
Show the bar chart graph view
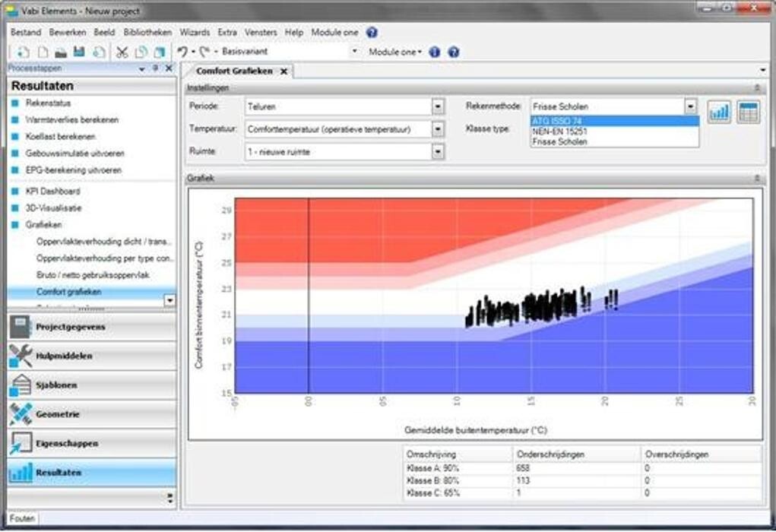pyautogui.click(x=719, y=112)
